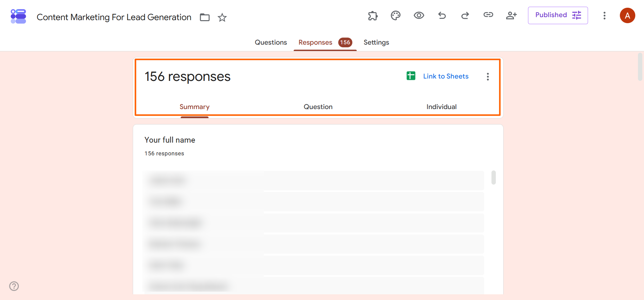
Task: Open the help question-mark icon
Action: tap(14, 286)
